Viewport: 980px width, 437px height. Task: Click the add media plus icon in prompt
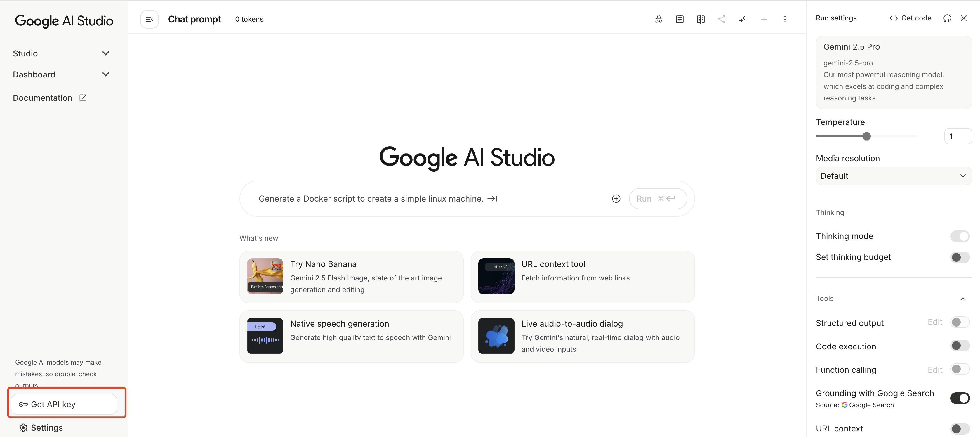click(x=616, y=199)
